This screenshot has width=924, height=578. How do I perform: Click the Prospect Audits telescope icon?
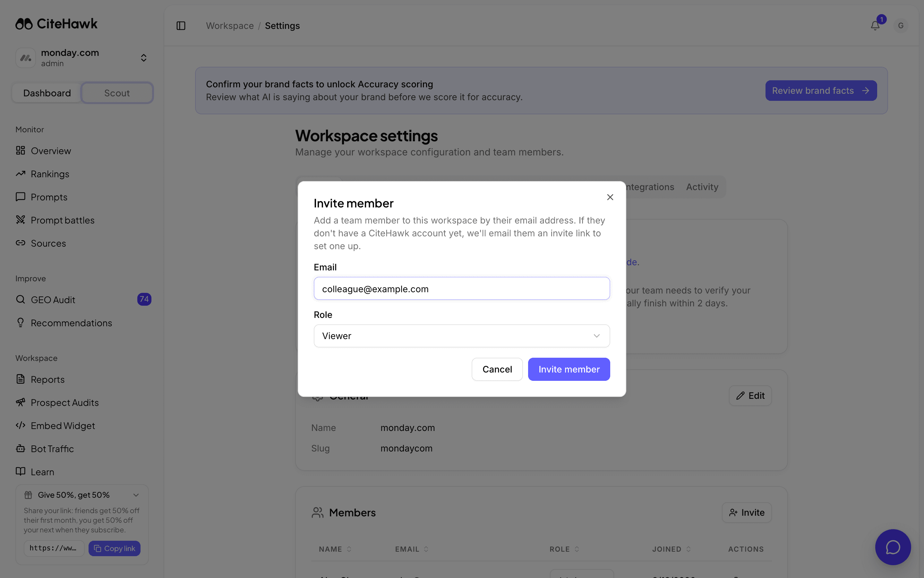[x=21, y=402]
